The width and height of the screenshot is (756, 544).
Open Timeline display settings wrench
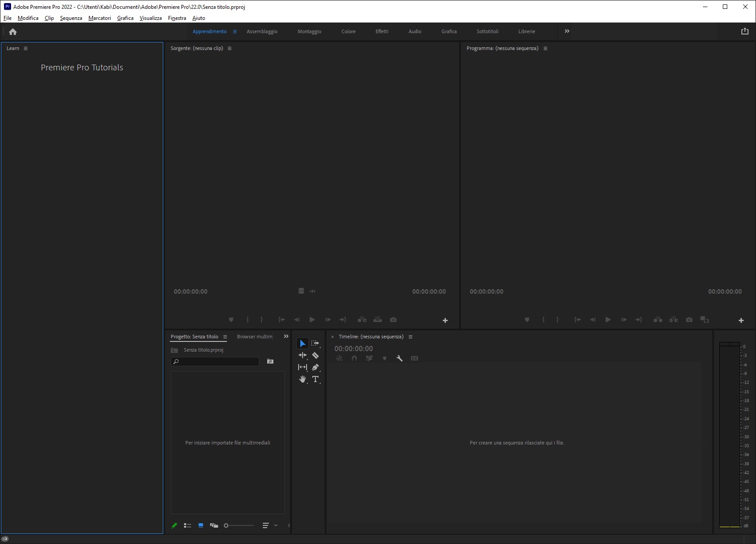[399, 358]
